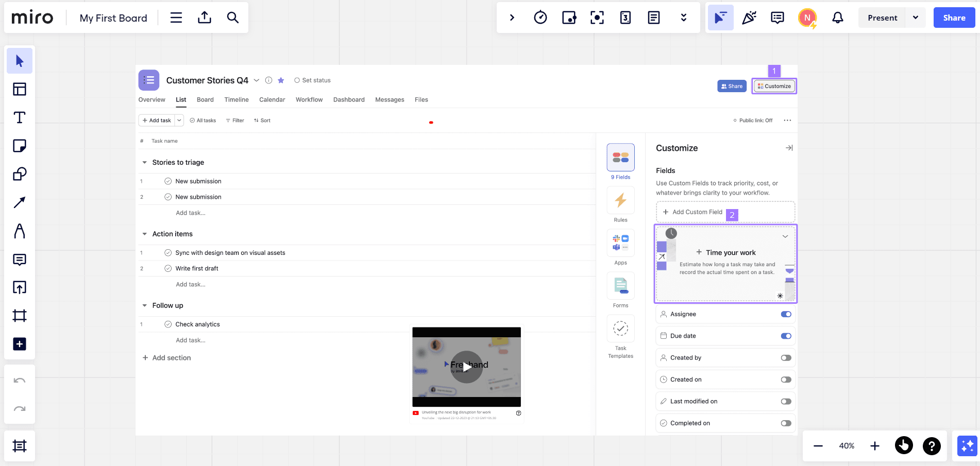Disable the Due date field toggle
Image resolution: width=980 pixels, height=466 pixels.
point(785,336)
